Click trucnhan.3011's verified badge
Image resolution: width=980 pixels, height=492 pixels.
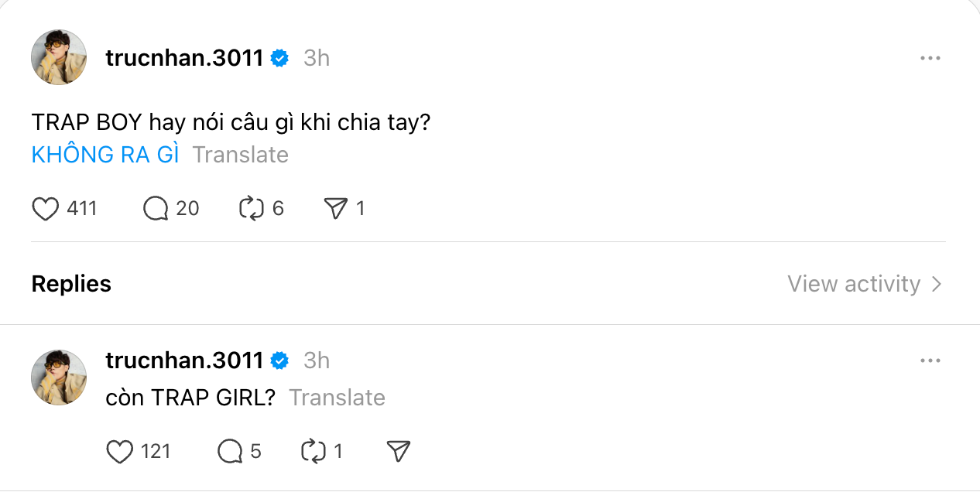279,57
